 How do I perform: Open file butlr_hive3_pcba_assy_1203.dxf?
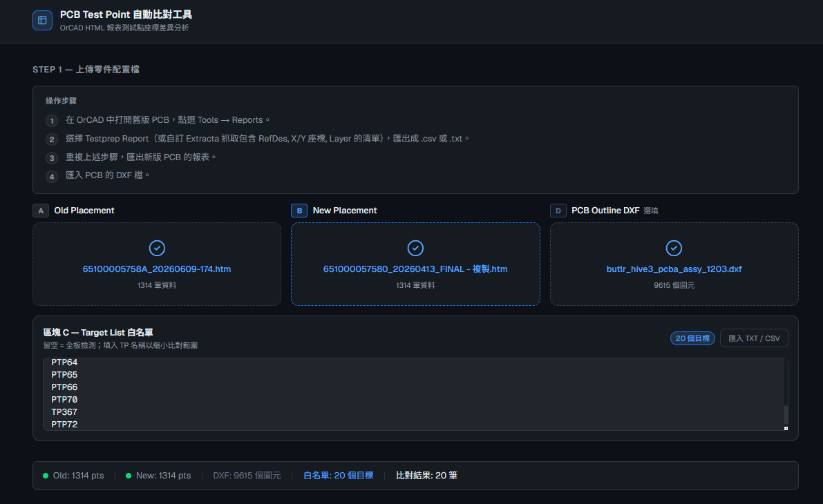click(674, 269)
